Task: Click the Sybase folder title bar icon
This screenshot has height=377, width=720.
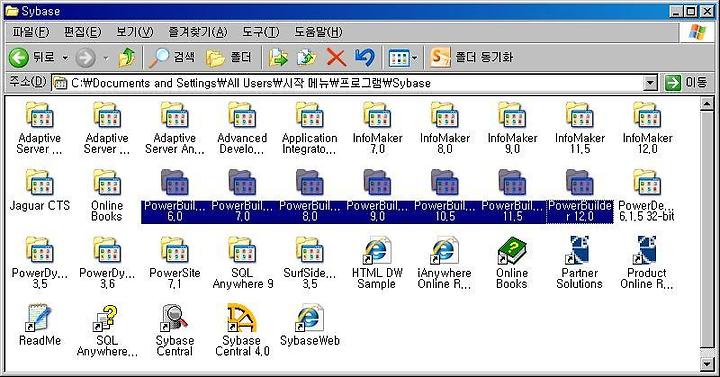Action: pyautogui.click(x=11, y=11)
